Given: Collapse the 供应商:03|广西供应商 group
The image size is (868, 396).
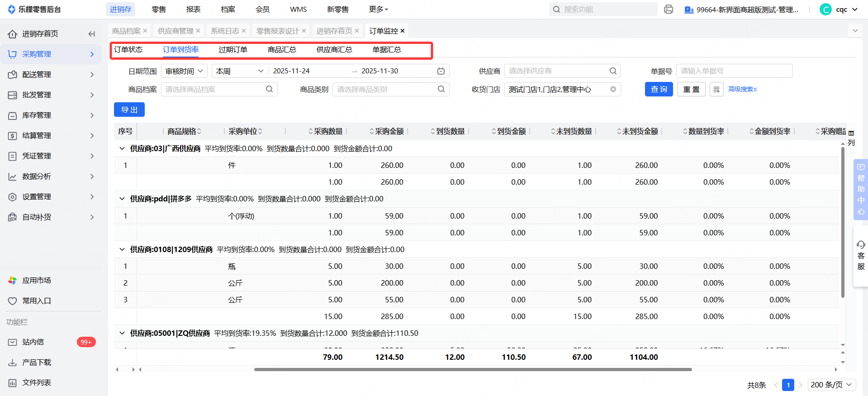Looking at the screenshot, I should [x=122, y=149].
